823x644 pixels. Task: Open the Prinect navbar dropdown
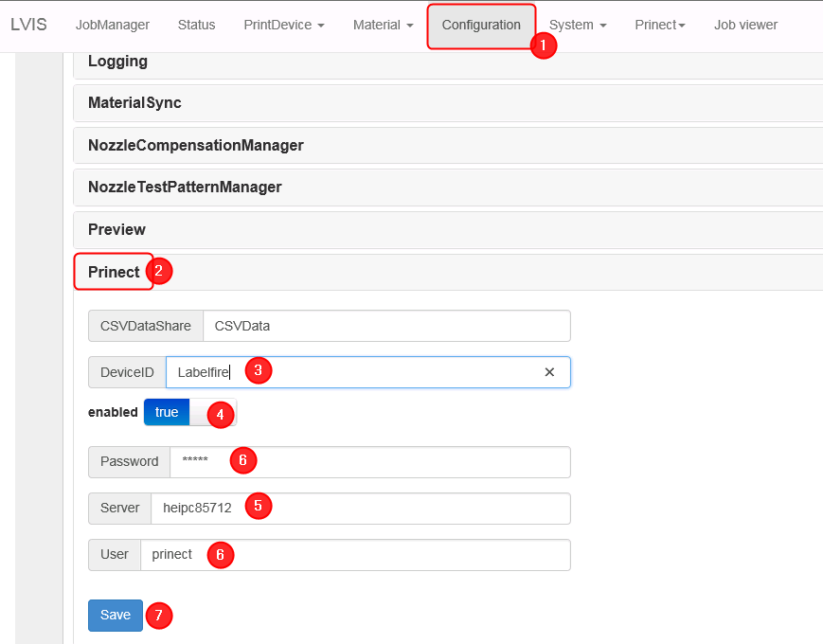pyautogui.click(x=659, y=26)
